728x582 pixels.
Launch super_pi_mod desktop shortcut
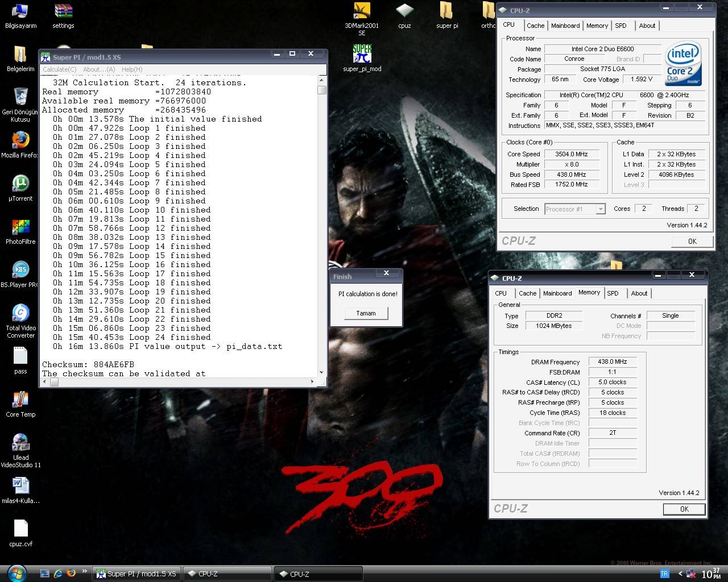(362, 59)
